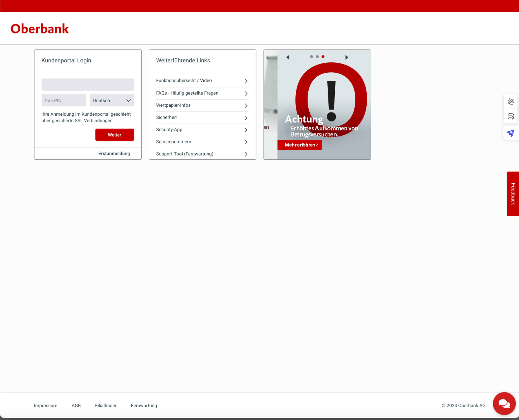Open Fernwartung footer link
The width and height of the screenshot is (519, 420).
pos(144,406)
